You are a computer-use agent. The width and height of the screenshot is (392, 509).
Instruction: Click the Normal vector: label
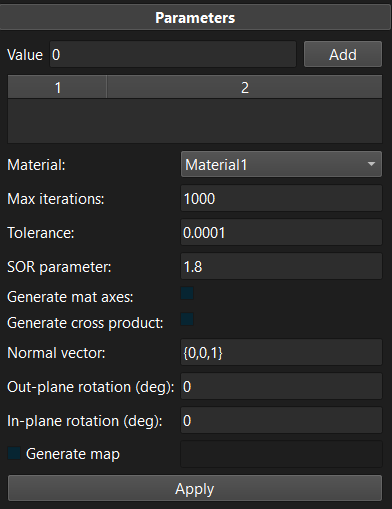56,353
